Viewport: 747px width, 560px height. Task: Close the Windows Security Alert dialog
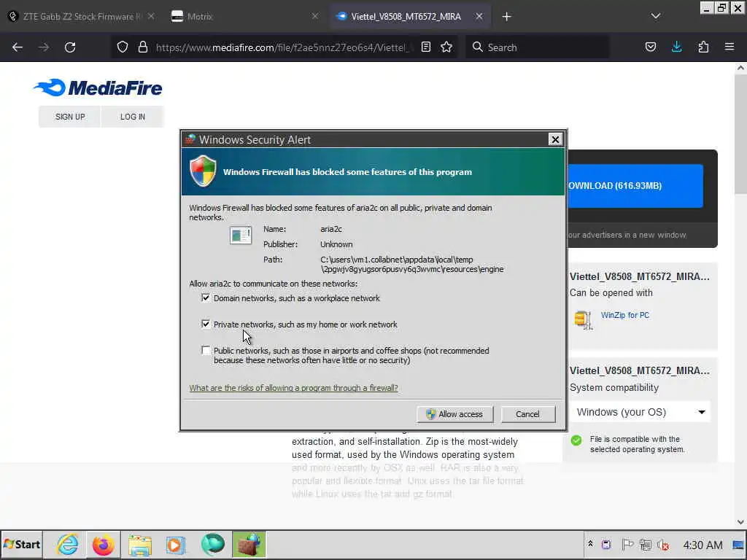pos(555,139)
